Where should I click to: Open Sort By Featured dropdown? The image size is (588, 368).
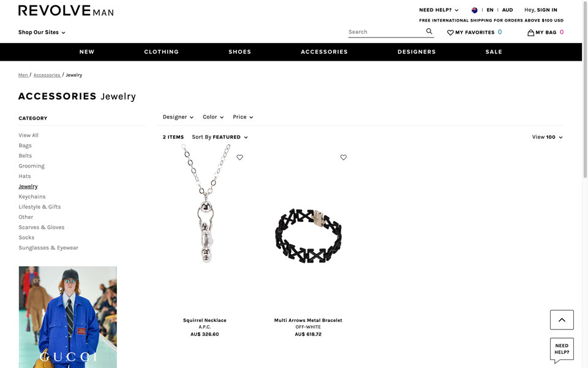coord(220,137)
